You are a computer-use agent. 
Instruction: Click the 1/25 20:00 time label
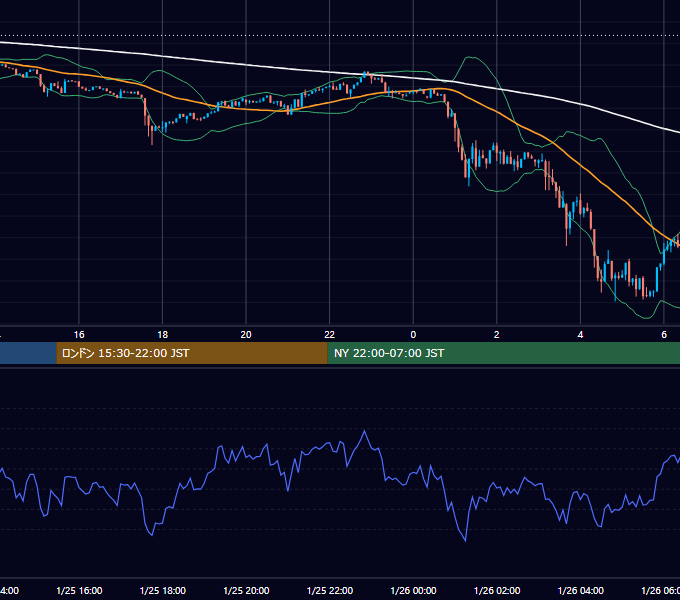pyautogui.click(x=246, y=590)
